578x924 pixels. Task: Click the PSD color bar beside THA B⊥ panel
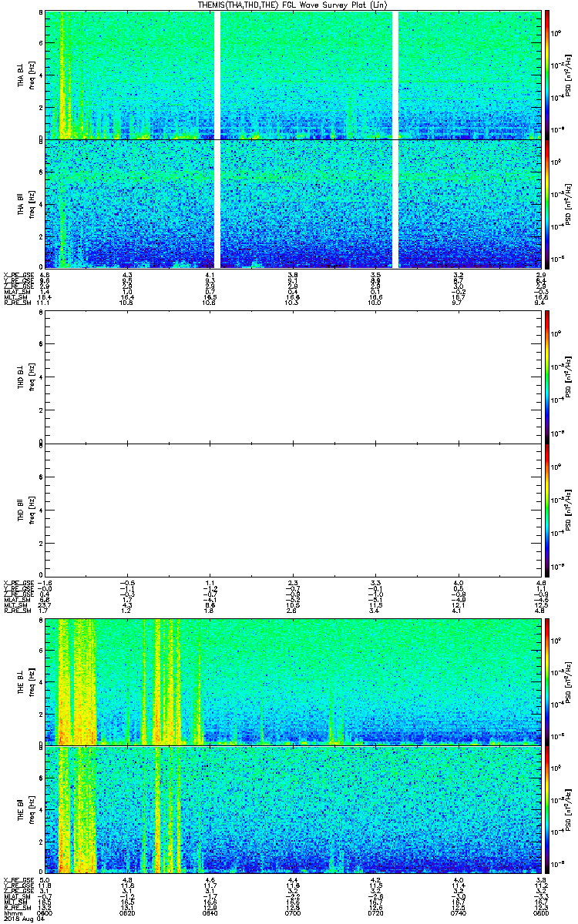pyautogui.click(x=548, y=75)
